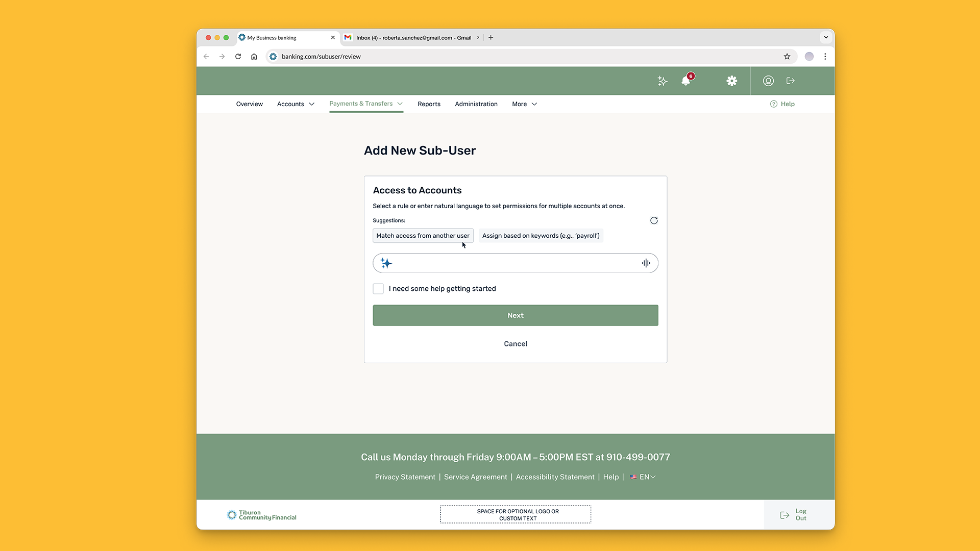The height and width of the screenshot is (551, 980).
Task: Check 'I need some help getting started'
Action: 378,289
